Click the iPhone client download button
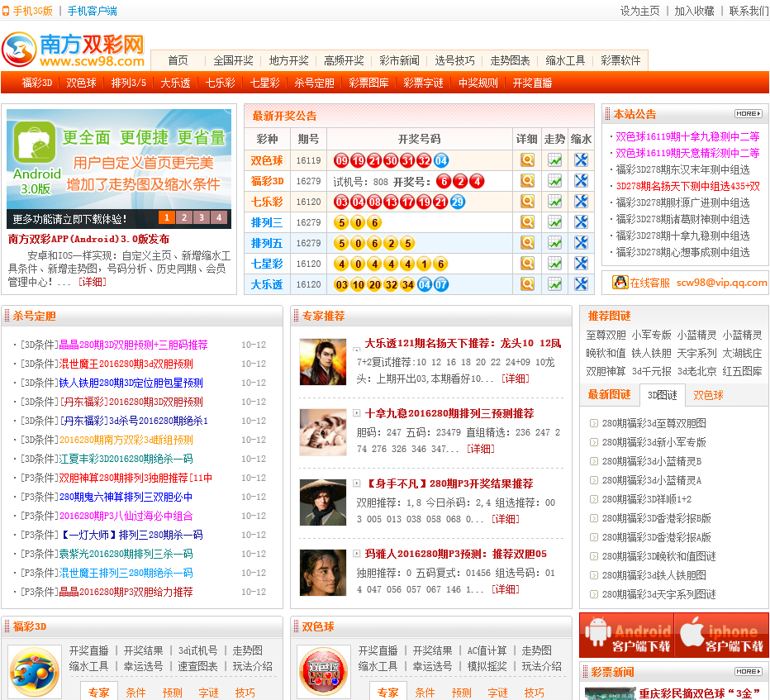This screenshot has height=700, width=770. point(722,635)
